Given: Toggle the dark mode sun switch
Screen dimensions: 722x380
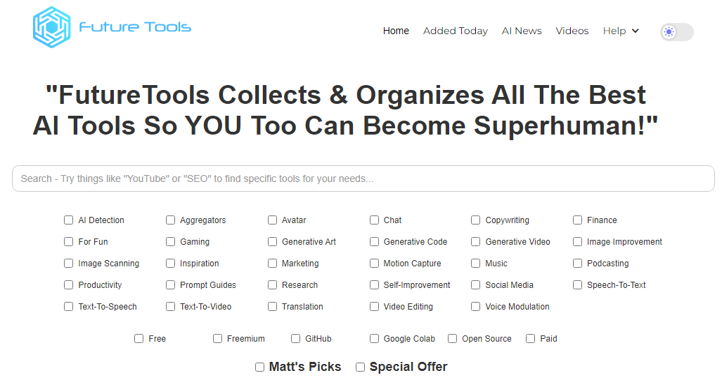Looking at the screenshot, I should pyautogui.click(x=677, y=32).
